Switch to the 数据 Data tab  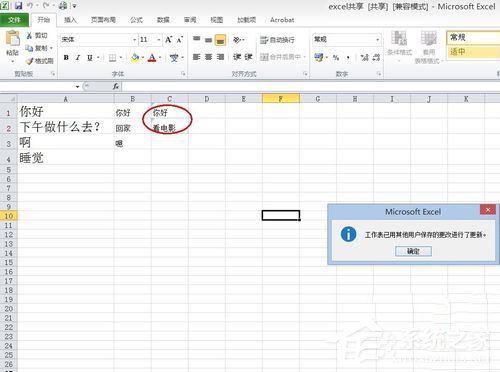[163, 20]
